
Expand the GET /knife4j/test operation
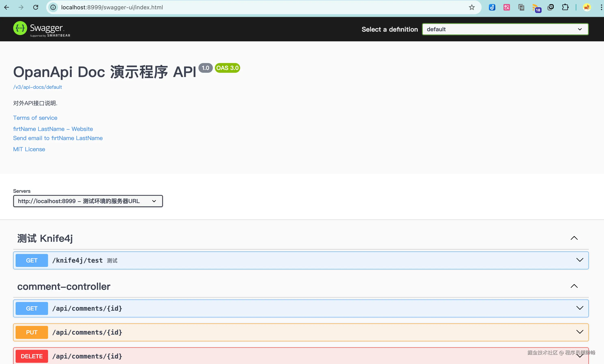click(579, 260)
